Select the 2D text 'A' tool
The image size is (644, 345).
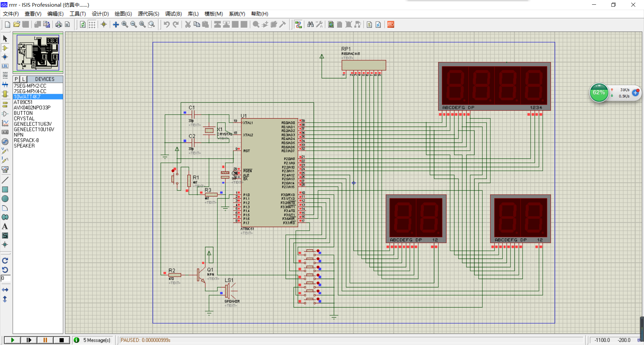coord(5,226)
